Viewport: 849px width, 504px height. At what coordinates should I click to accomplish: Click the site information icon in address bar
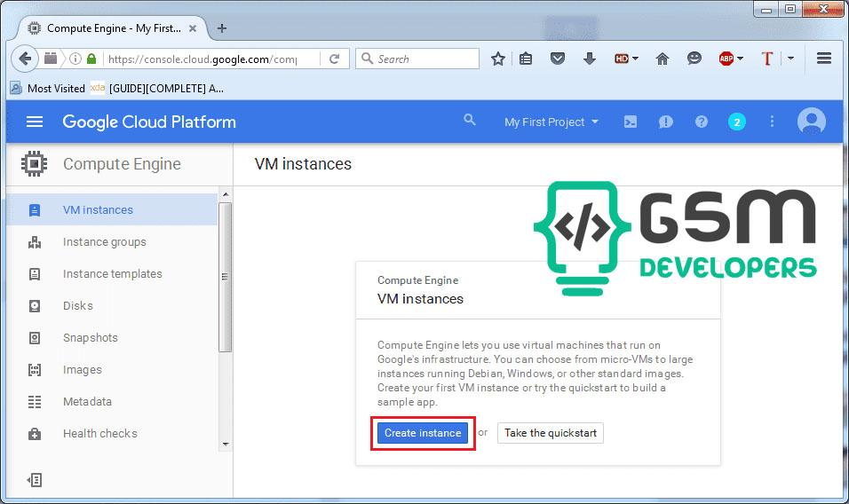75,59
